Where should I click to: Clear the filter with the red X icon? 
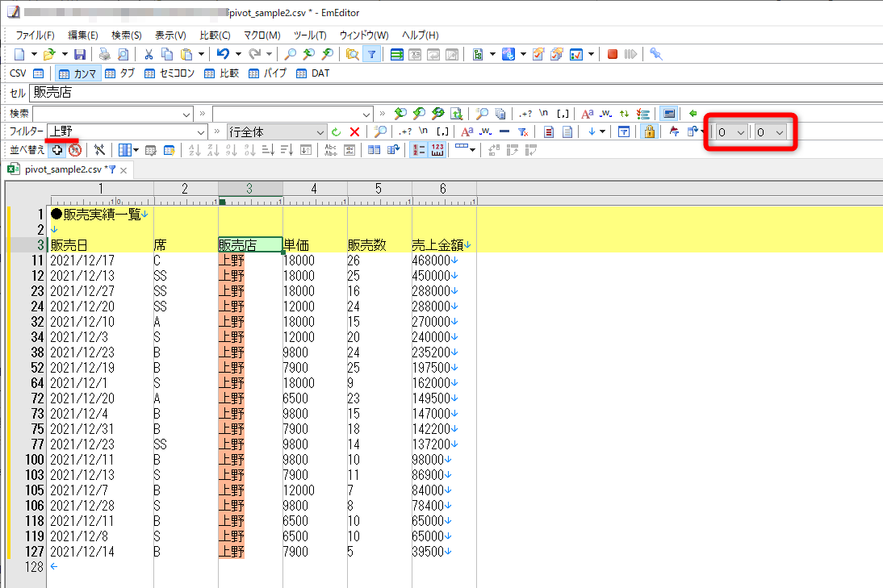(x=354, y=131)
